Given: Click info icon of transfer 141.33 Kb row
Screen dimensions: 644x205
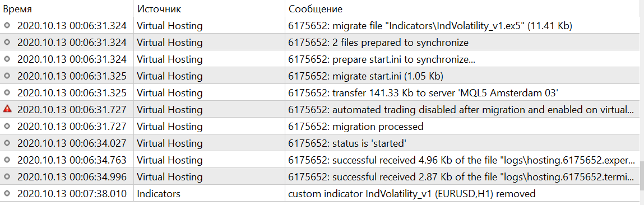Looking at the screenshot, I should click(7, 92).
